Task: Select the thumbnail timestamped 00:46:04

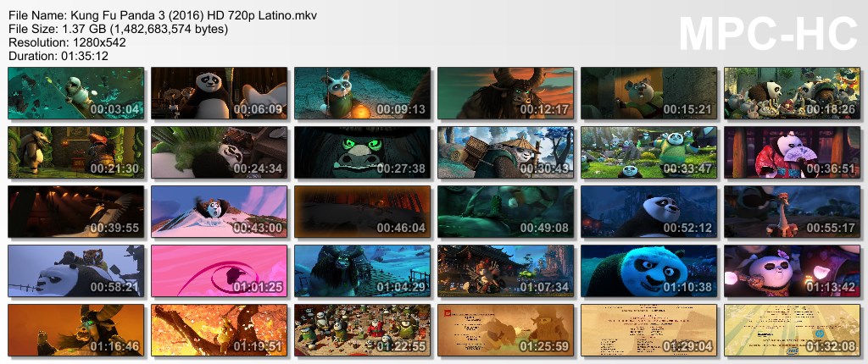Action: pos(363,212)
